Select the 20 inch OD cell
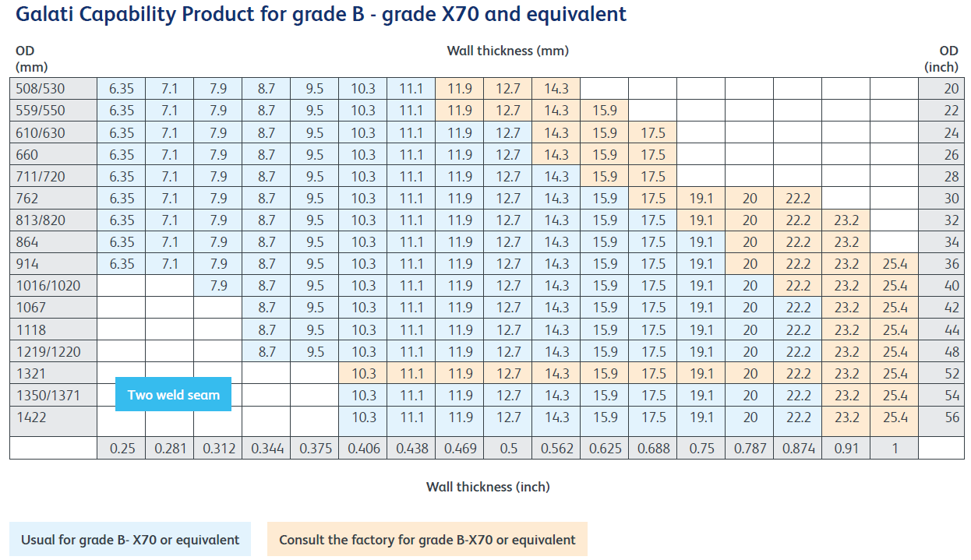The image size is (971, 560). click(941, 89)
